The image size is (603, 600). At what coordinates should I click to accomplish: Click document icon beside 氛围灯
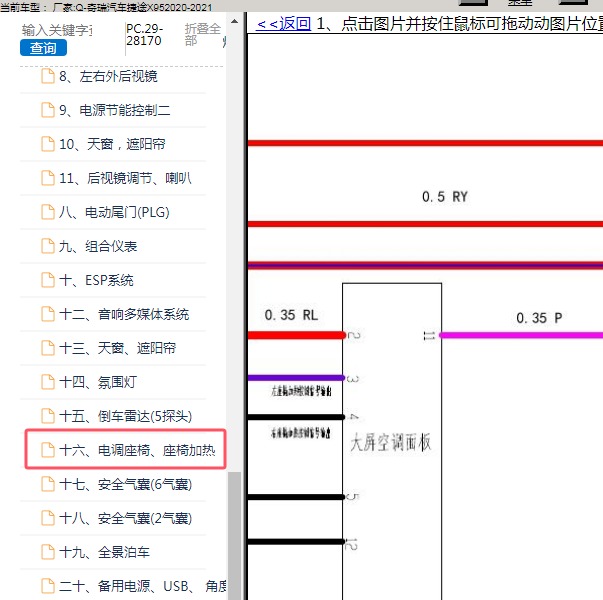[x=48, y=382]
